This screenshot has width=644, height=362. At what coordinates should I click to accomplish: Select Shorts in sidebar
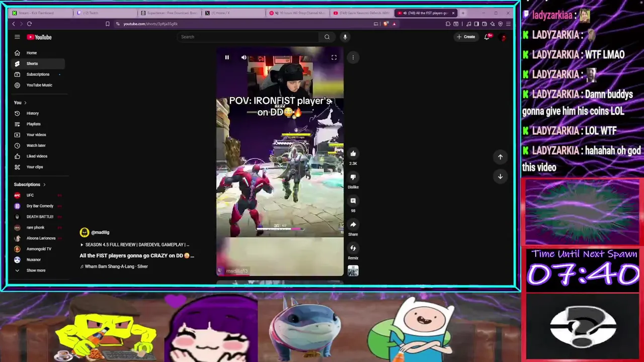pos(38,63)
